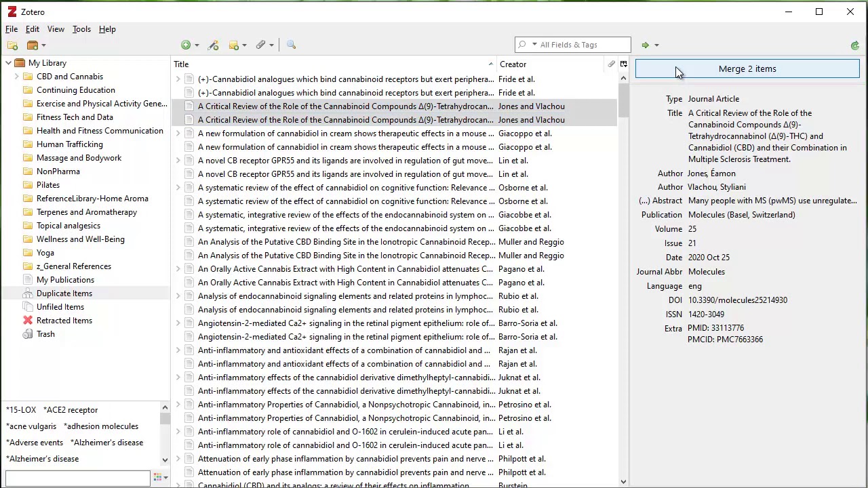Click the My Publications page icon
The width and height of the screenshot is (868, 488).
click(28, 280)
